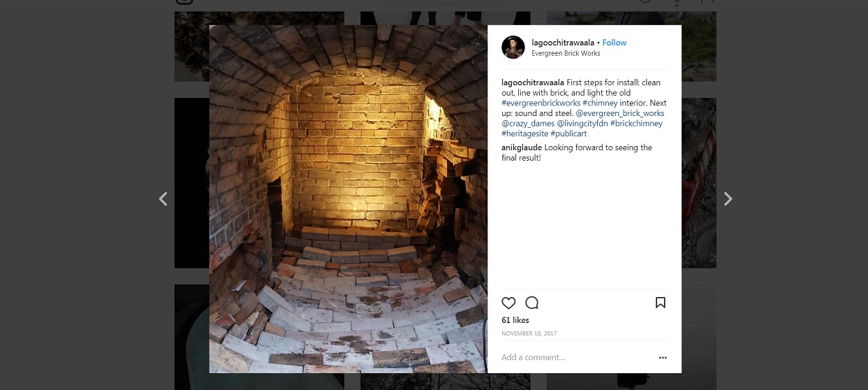Go to the next post arrow

point(728,198)
